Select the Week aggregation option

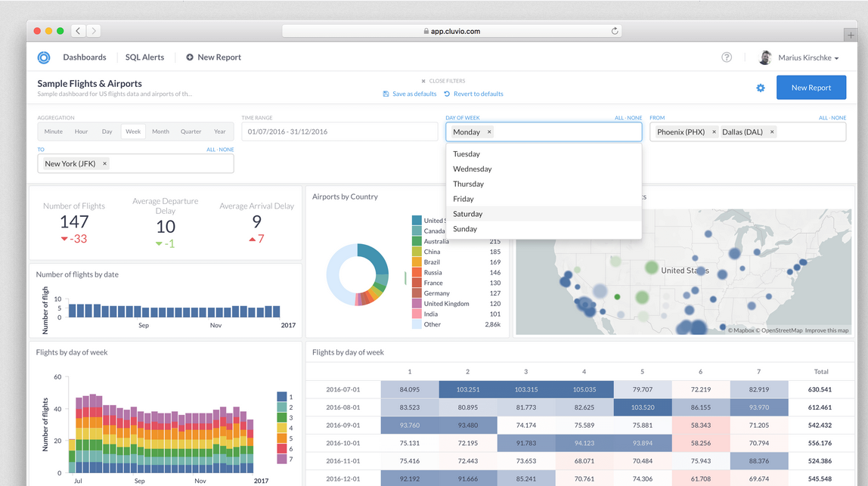pos(133,132)
